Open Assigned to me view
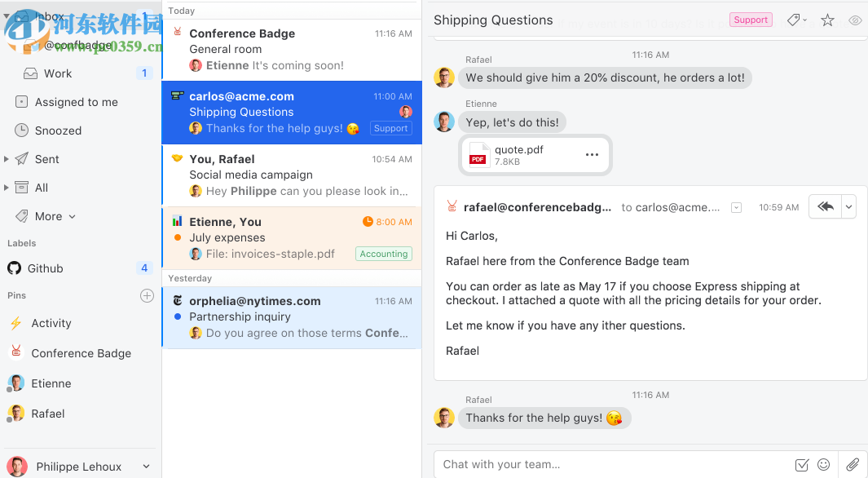 76,102
